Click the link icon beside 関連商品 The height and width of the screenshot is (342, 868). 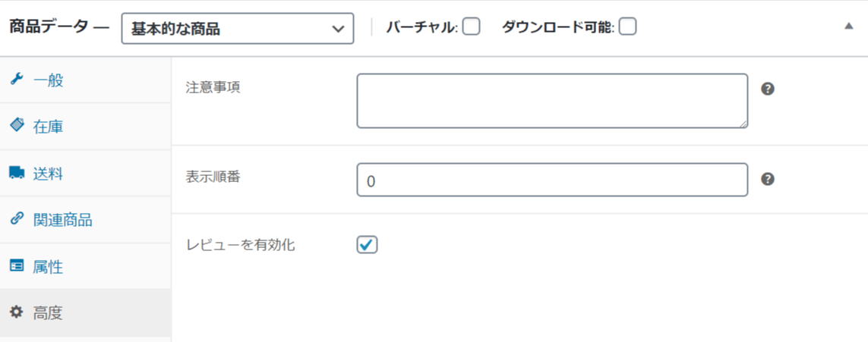click(x=17, y=219)
